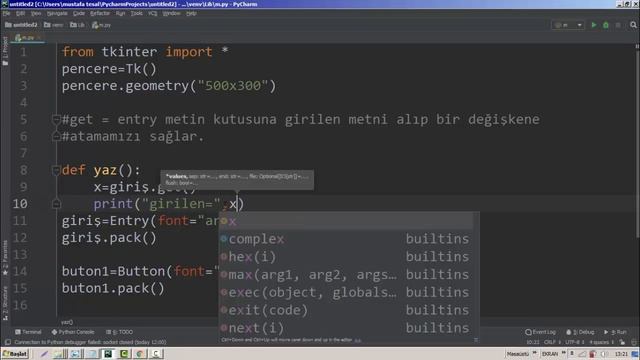Screen dimensions: 640x360
Task: Open the Run tool window at bottom right
Action: 615,332
